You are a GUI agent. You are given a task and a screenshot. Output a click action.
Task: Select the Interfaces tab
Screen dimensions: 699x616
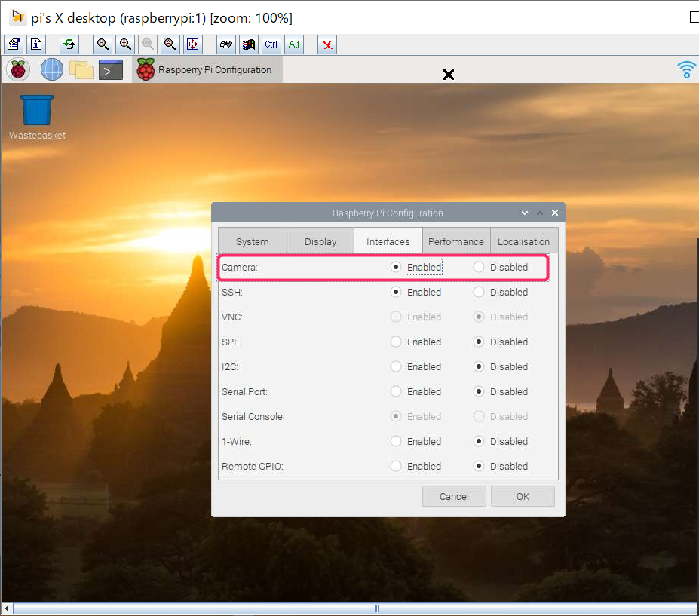388,241
